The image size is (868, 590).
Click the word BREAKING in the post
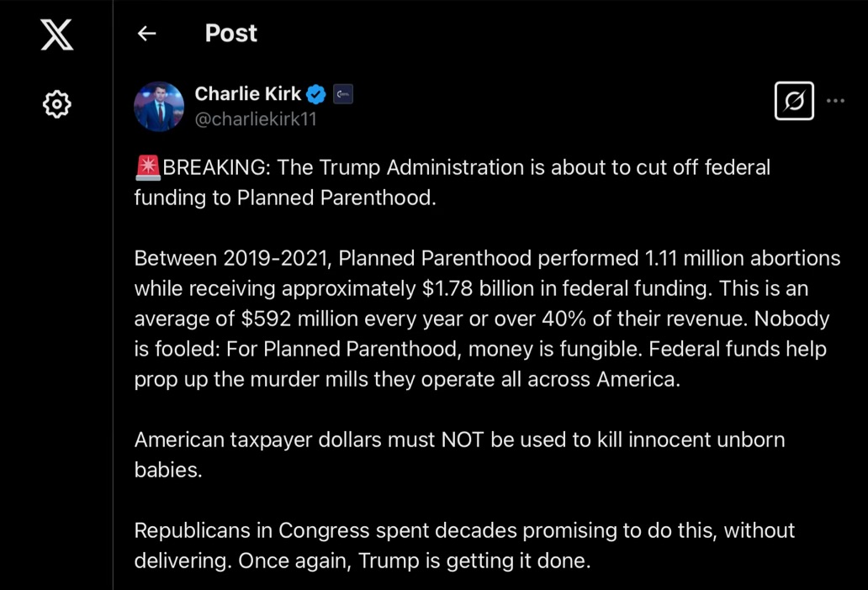214,167
